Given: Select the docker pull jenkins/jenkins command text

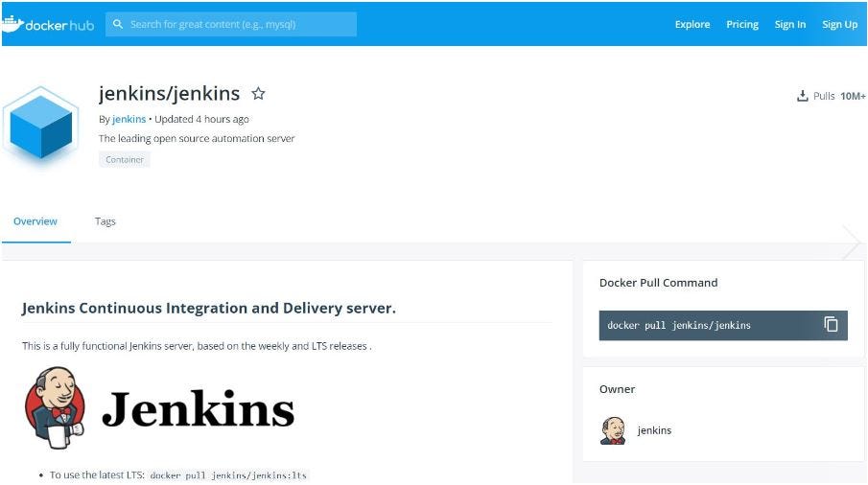Looking at the screenshot, I should tap(679, 325).
